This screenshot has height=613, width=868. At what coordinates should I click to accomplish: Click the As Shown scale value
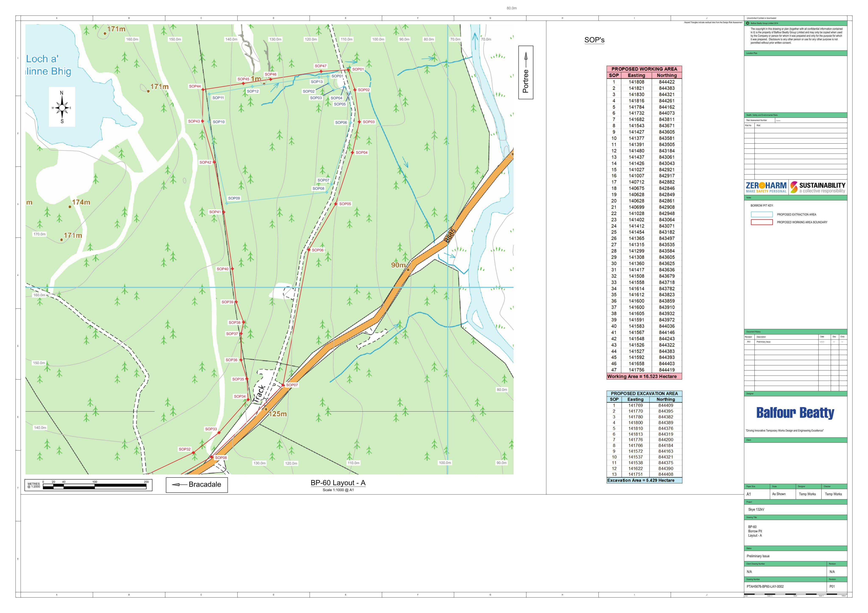tap(779, 494)
